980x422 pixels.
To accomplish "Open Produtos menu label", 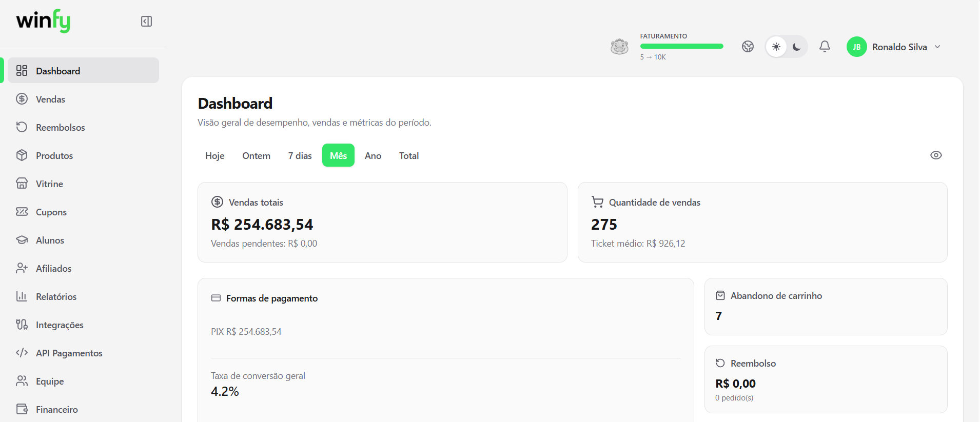I will pos(54,156).
